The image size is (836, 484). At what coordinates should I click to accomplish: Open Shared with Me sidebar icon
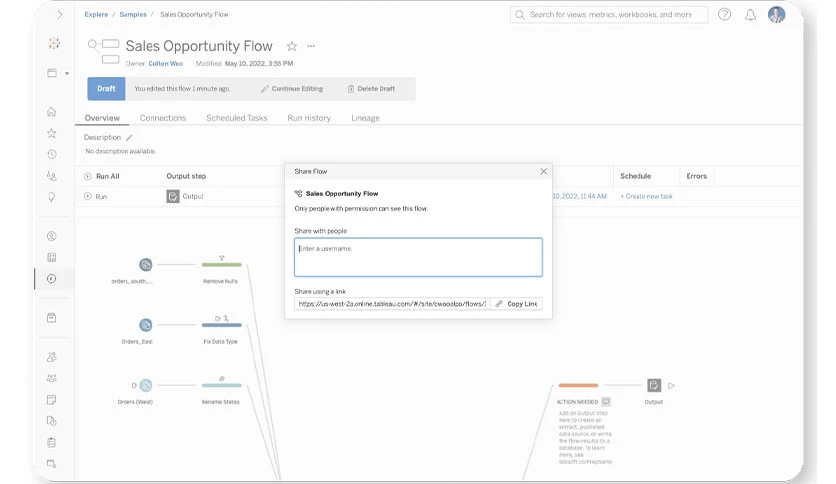(52, 175)
